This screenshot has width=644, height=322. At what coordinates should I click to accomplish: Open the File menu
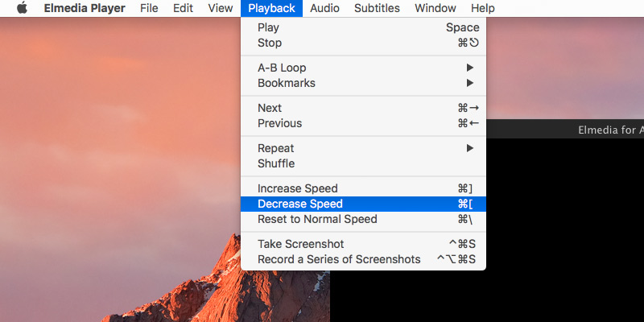click(x=149, y=8)
